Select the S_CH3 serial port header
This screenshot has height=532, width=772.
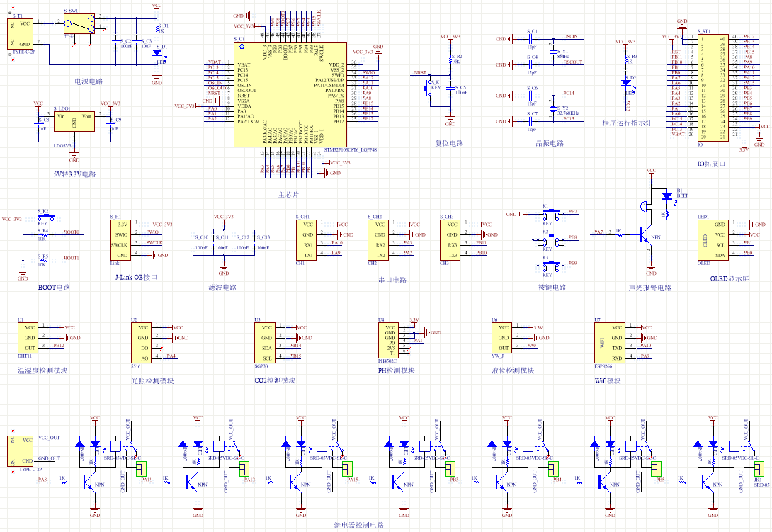pyautogui.click(x=450, y=240)
